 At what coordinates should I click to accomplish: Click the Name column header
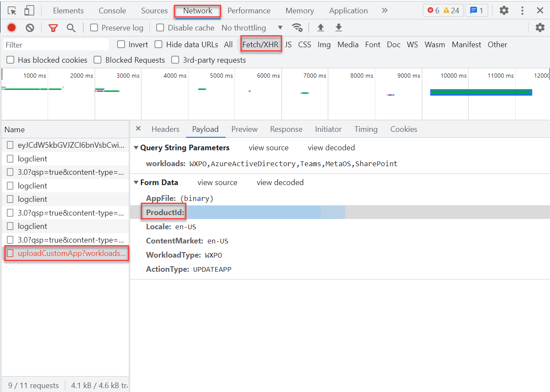tap(65, 129)
